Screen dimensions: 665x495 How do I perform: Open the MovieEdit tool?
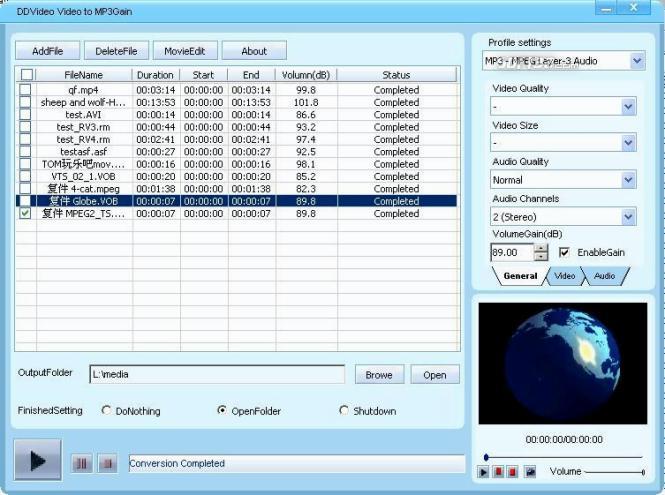pyautogui.click(x=184, y=51)
